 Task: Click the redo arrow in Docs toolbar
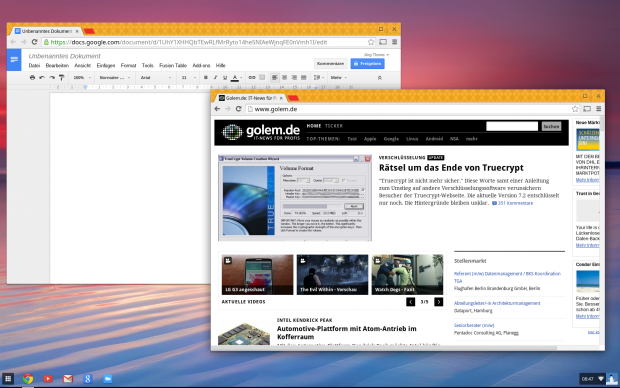[52, 78]
